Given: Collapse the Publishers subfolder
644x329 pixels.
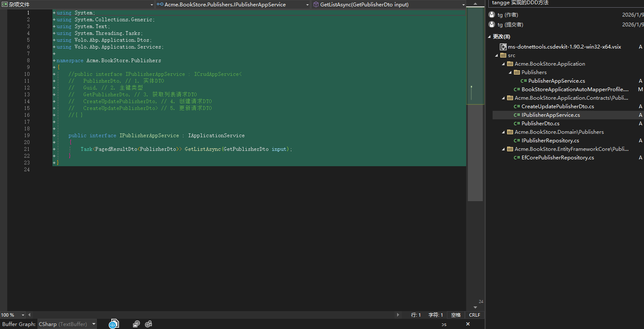Looking at the screenshot, I should coord(510,72).
